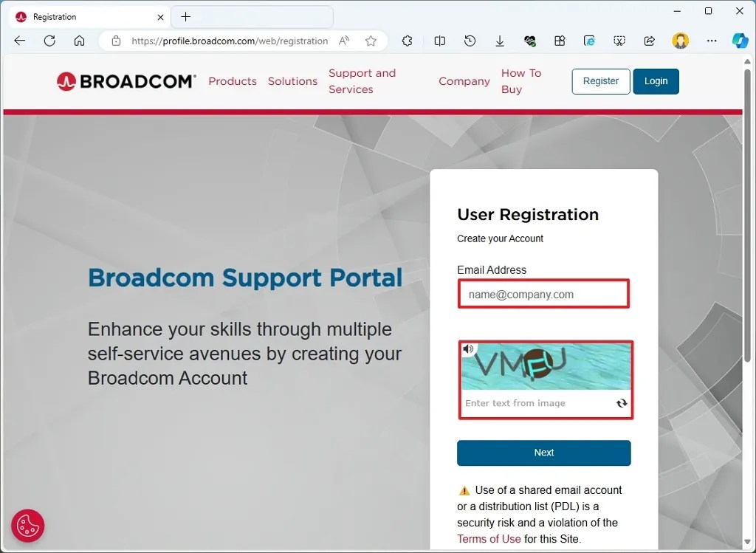Open Copilot in the browser toolbar

coord(740,41)
